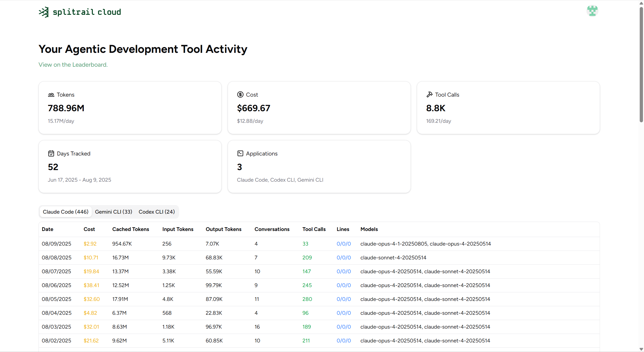Switch to the Codex CLI (24) tab
644x352 pixels.
pyautogui.click(x=156, y=212)
